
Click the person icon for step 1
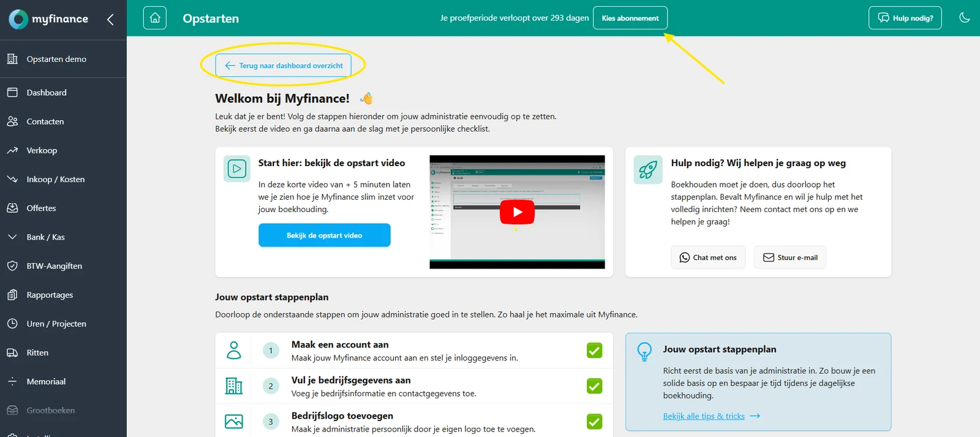tap(234, 351)
